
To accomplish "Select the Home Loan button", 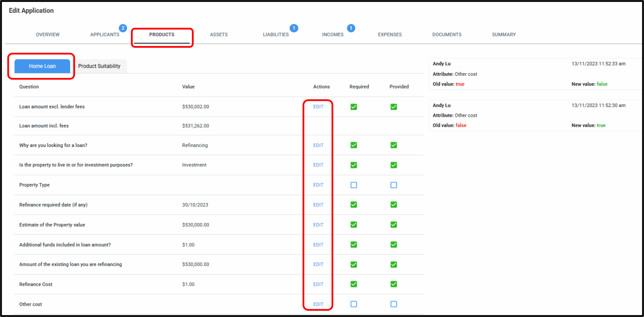I will coord(42,66).
